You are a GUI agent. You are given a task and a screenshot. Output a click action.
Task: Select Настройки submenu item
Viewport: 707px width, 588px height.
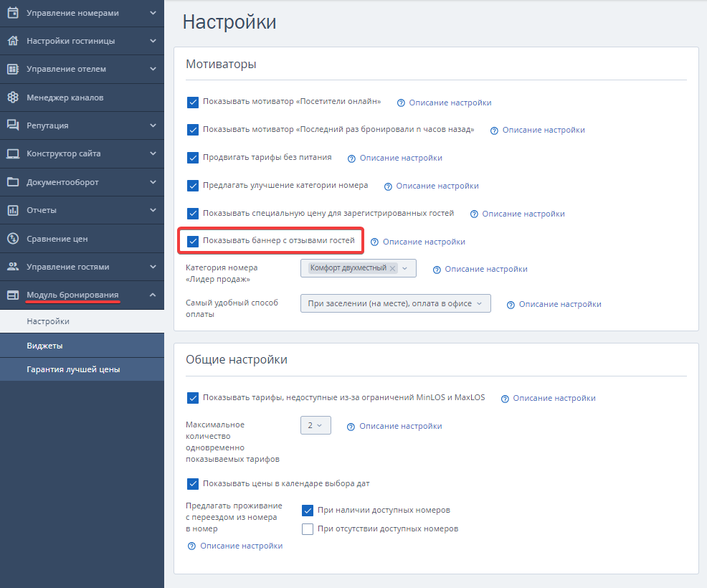coord(82,321)
